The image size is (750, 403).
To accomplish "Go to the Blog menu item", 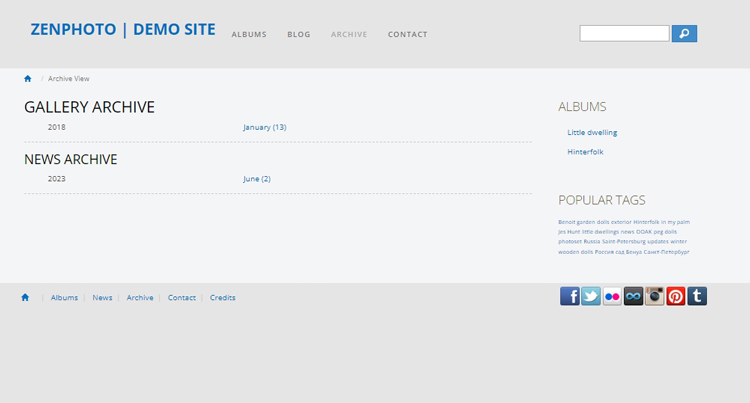I will (x=298, y=35).
